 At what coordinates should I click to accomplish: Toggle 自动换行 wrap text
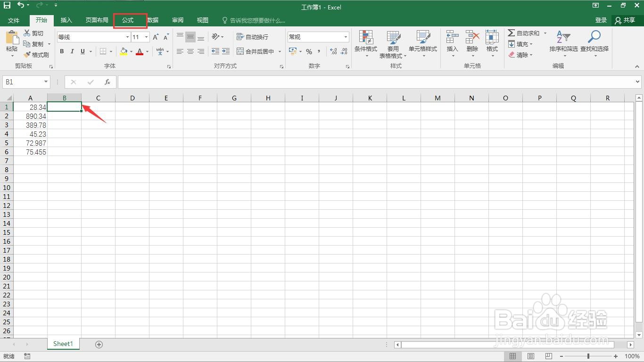(x=252, y=37)
